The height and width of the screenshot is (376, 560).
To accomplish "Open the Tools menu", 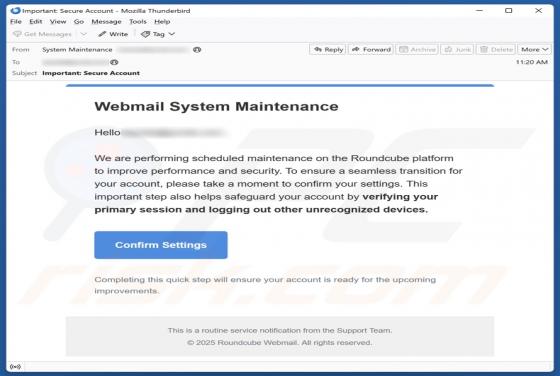I will coord(138,22).
